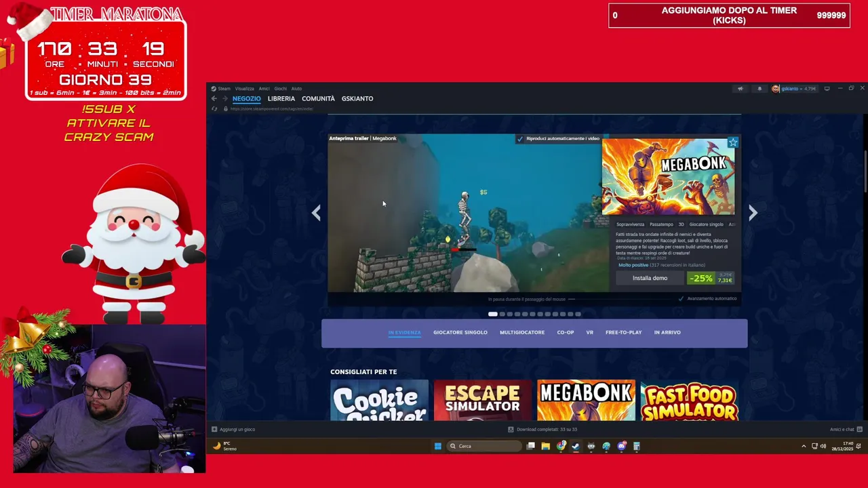Toggle Avanzamento automatico checkbox
868x488 pixels.
coord(681,299)
